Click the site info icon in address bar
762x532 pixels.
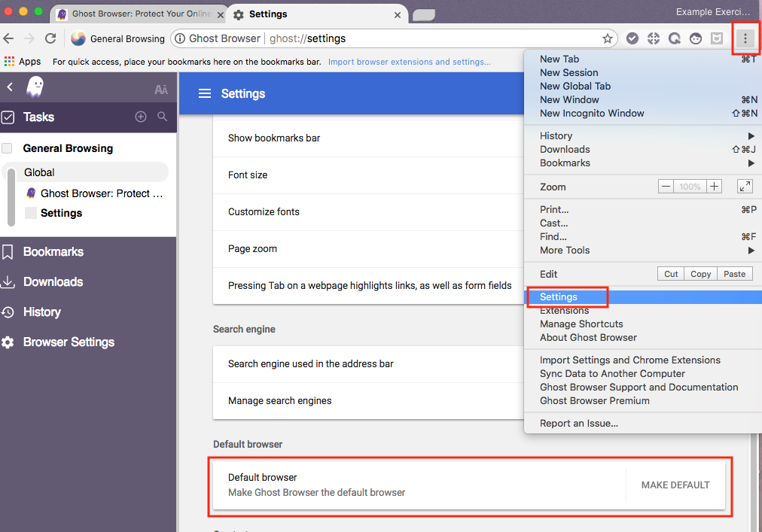click(x=180, y=38)
